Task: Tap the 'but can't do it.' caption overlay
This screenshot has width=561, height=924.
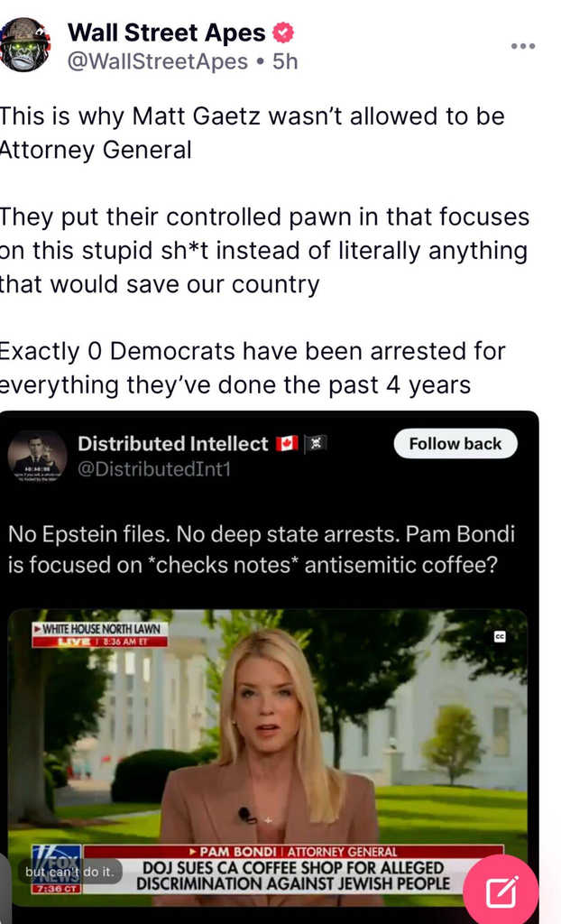Action: click(69, 872)
